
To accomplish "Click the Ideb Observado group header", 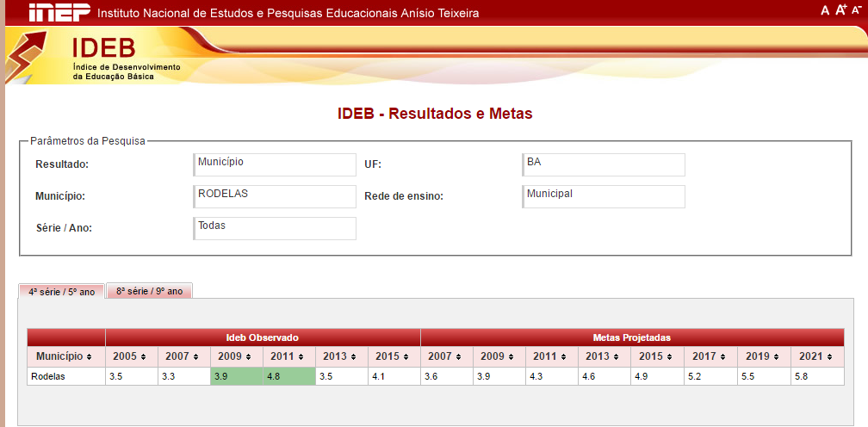I will pyautogui.click(x=263, y=337).
